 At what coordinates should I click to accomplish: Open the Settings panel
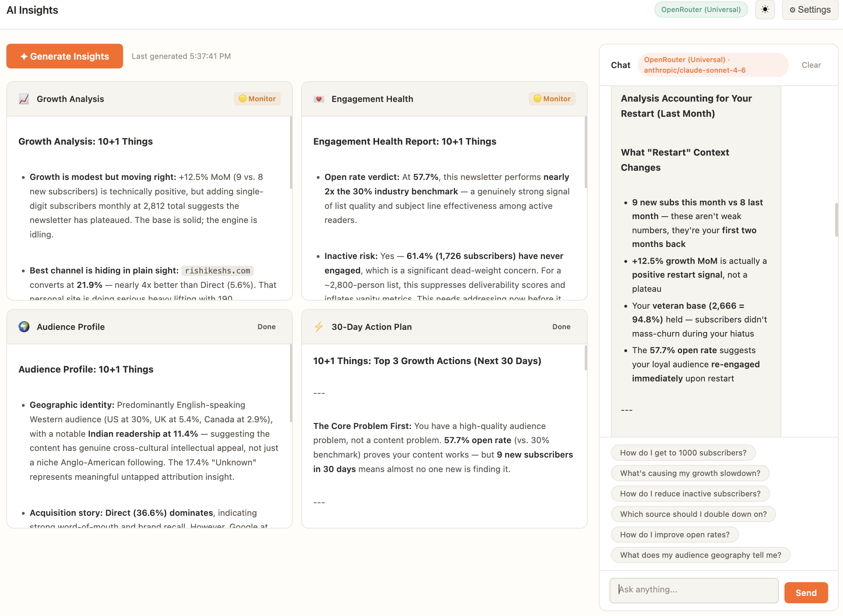point(810,10)
